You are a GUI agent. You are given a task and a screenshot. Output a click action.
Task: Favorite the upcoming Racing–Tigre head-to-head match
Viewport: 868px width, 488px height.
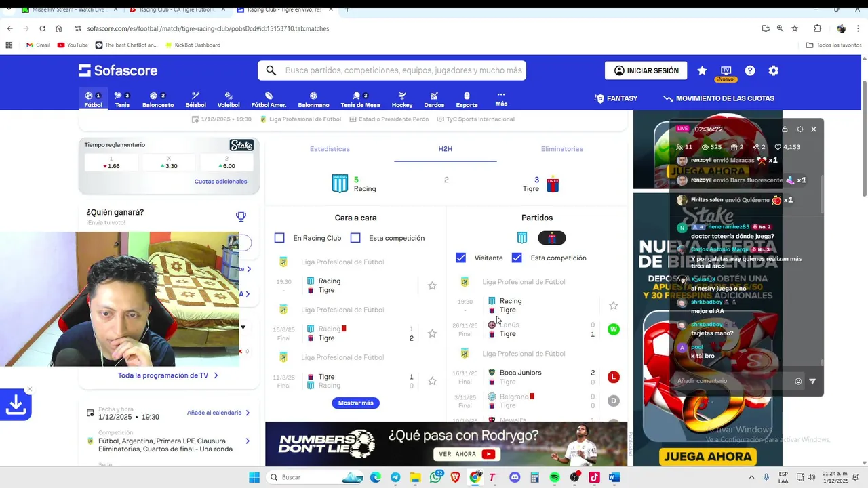pos(432,286)
